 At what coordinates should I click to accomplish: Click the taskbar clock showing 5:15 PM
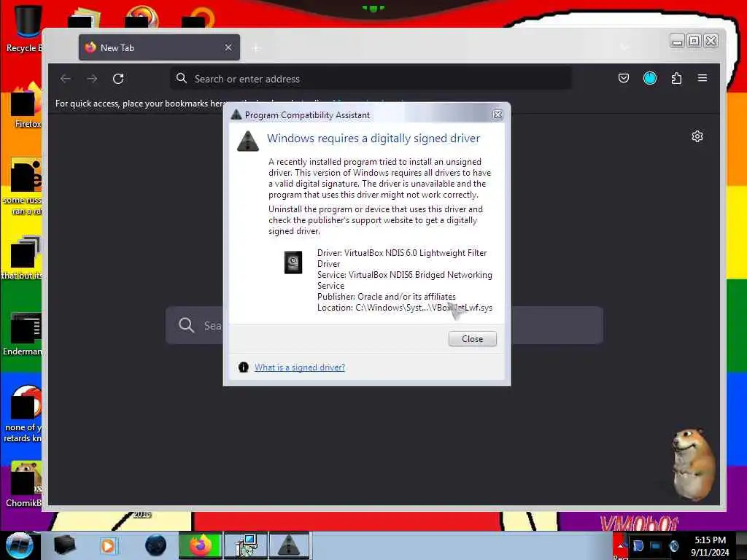click(x=710, y=545)
